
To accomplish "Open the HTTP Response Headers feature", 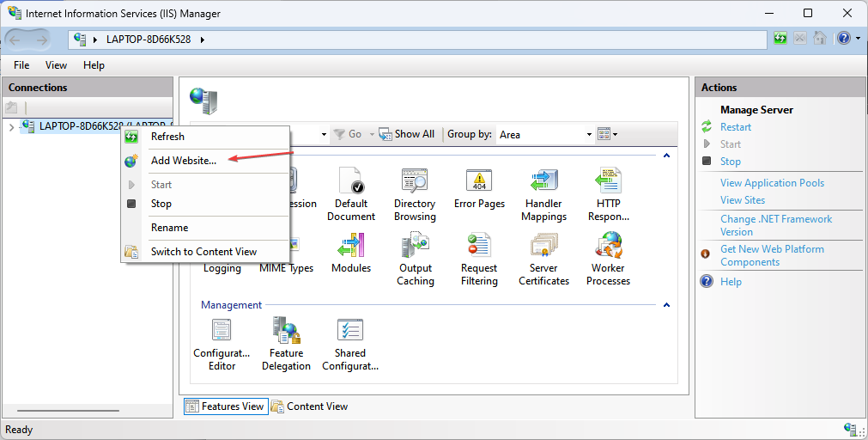I will click(609, 194).
